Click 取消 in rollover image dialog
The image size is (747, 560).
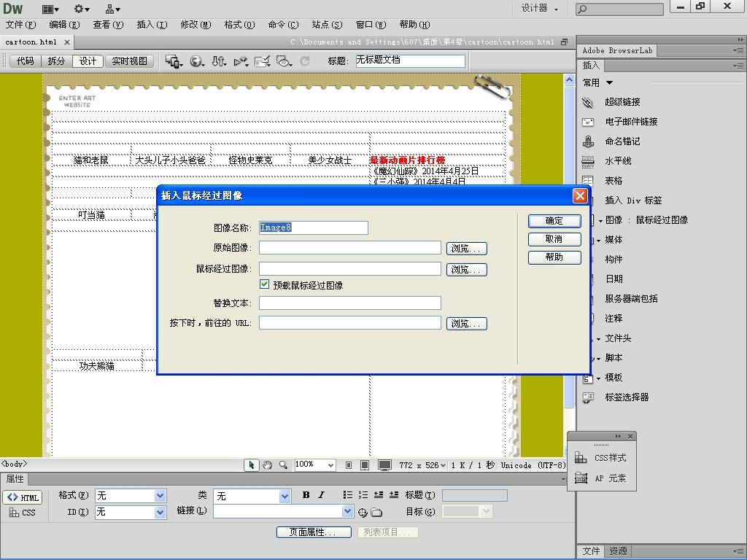[554, 239]
